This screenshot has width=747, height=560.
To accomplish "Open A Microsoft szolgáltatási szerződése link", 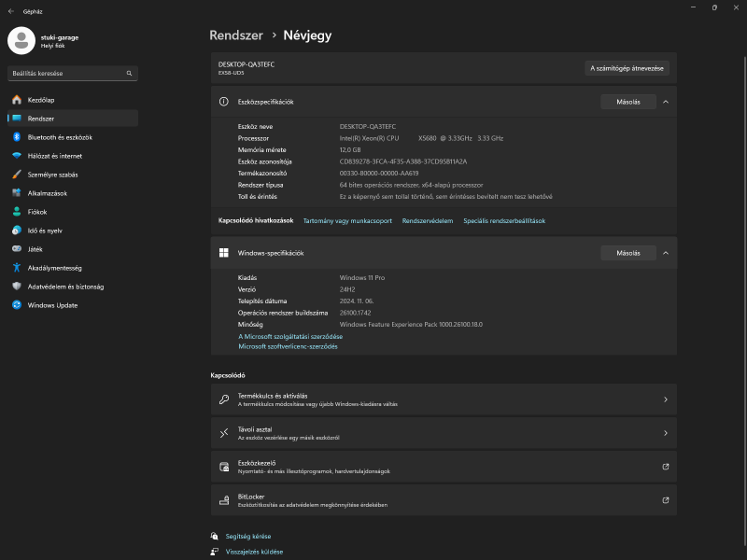I will point(290,336).
